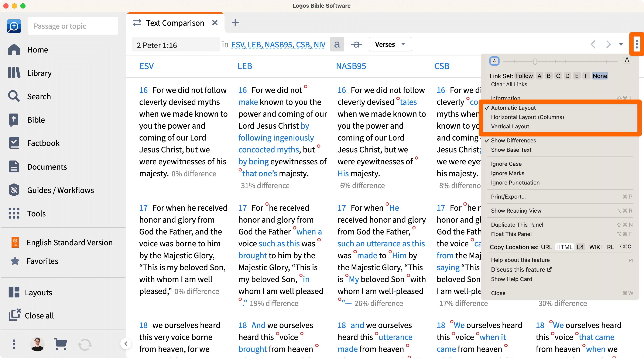Open the shopping cart icon
This screenshot has height=358, width=644.
(x=61, y=344)
